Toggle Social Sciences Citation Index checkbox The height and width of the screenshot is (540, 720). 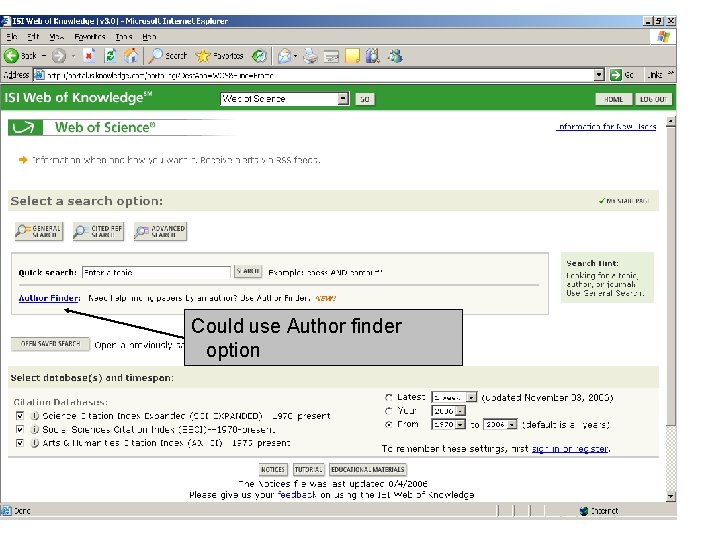point(20,429)
